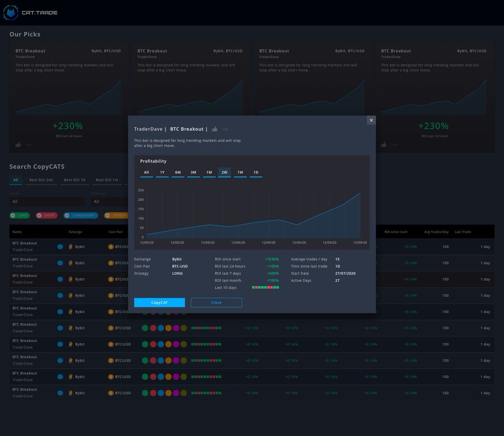This screenshot has width=504, height=436.
Task: Click the blue CopyCAT button
Action: [160, 302]
